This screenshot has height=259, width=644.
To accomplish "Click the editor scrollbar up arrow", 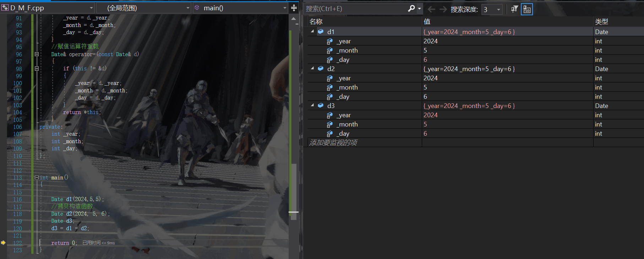I will (x=294, y=18).
